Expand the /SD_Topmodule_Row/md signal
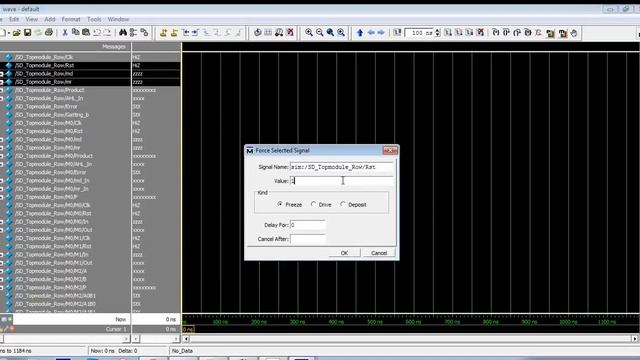The height and width of the screenshot is (360, 640). click(x=2, y=74)
